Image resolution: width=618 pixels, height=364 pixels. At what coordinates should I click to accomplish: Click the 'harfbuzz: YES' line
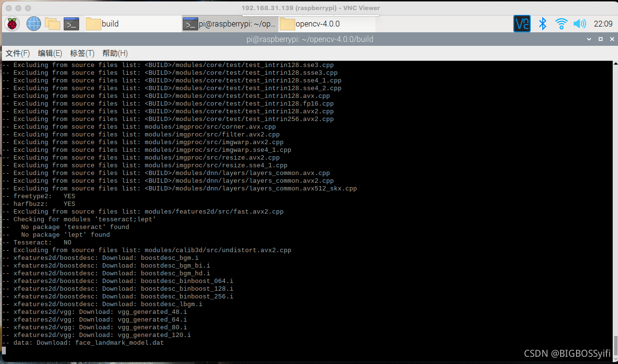[x=39, y=204]
